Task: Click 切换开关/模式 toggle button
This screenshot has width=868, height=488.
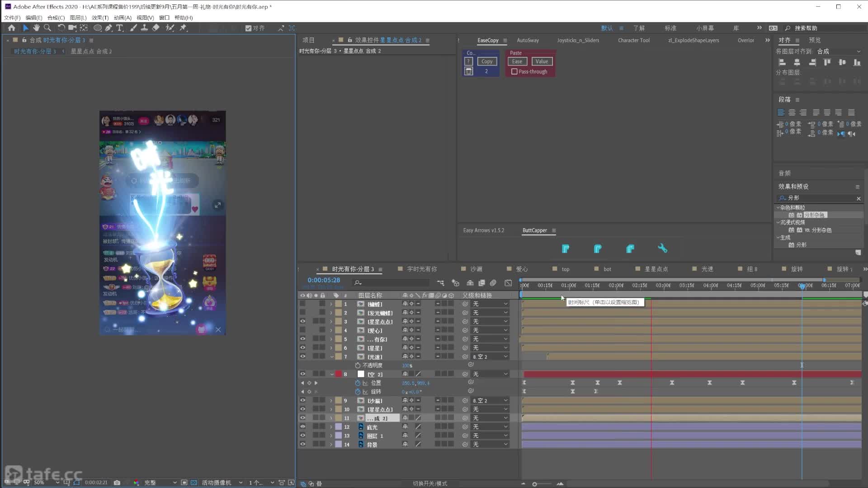Action: (x=429, y=483)
